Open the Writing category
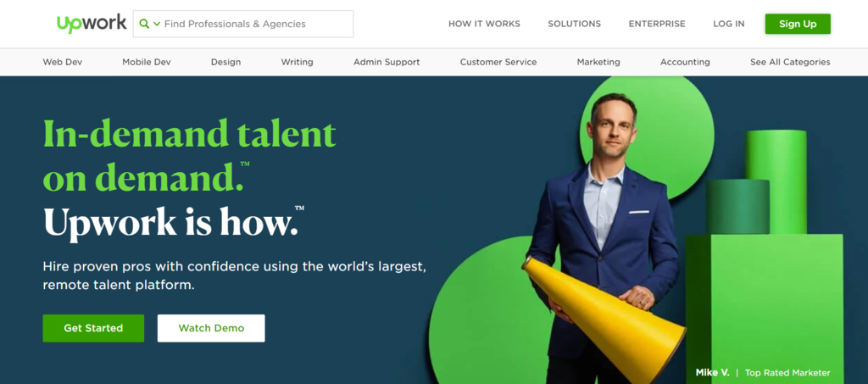Image resolution: width=868 pixels, height=384 pixels. tap(297, 62)
